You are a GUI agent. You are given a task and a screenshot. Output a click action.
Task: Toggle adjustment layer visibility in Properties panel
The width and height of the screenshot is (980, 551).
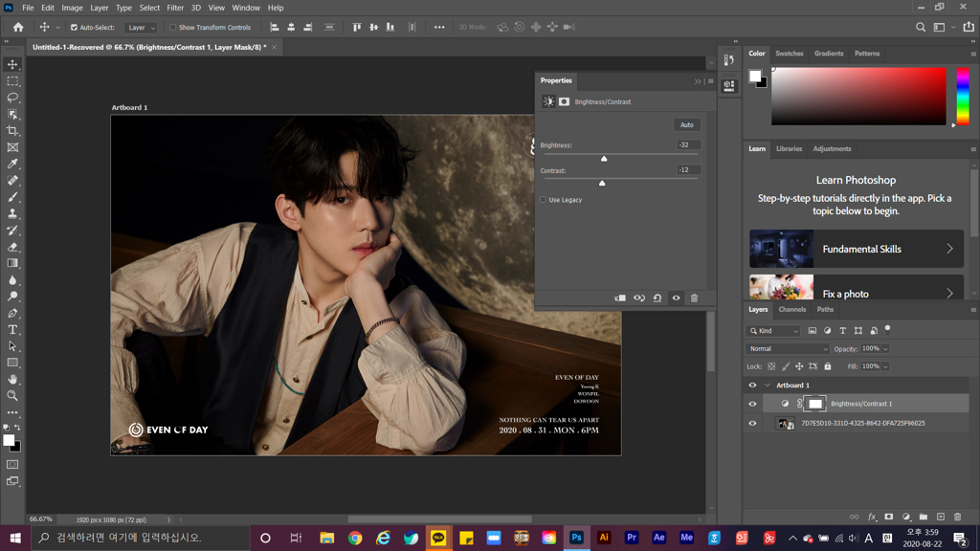click(x=676, y=298)
